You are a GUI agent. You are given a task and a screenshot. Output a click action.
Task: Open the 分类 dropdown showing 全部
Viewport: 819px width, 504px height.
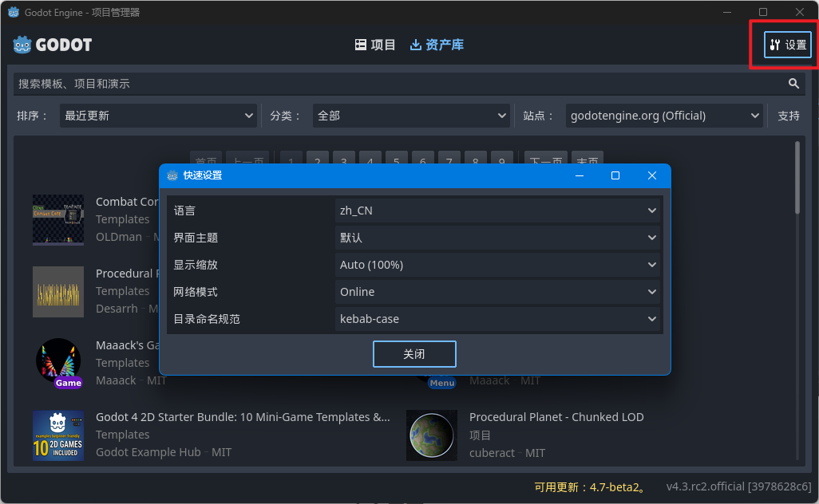(x=411, y=116)
